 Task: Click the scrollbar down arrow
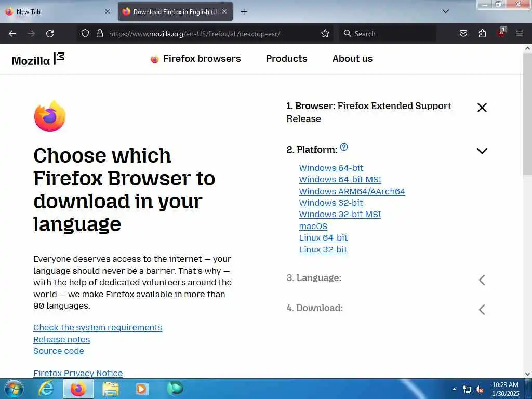click(x=527, y=374)
